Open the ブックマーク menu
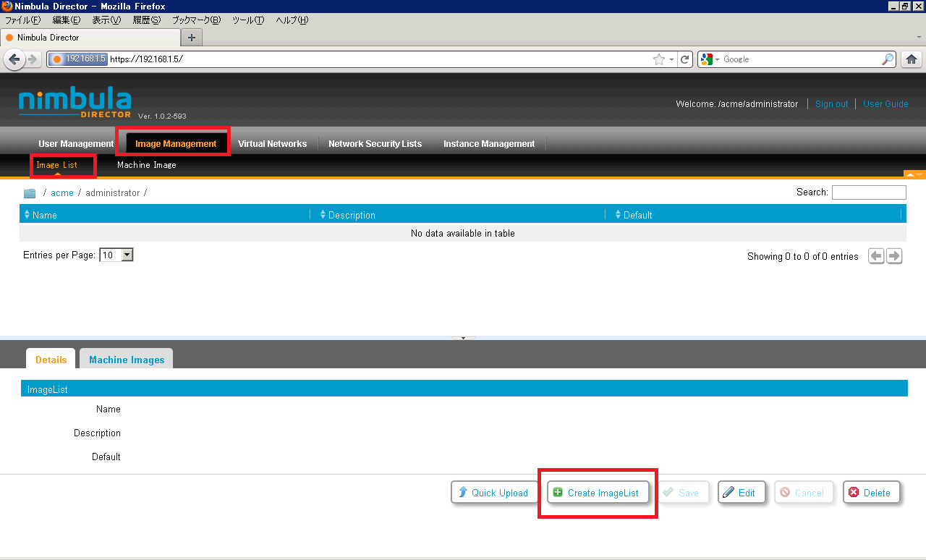This screenshot has width=926, height=560. 196,20
